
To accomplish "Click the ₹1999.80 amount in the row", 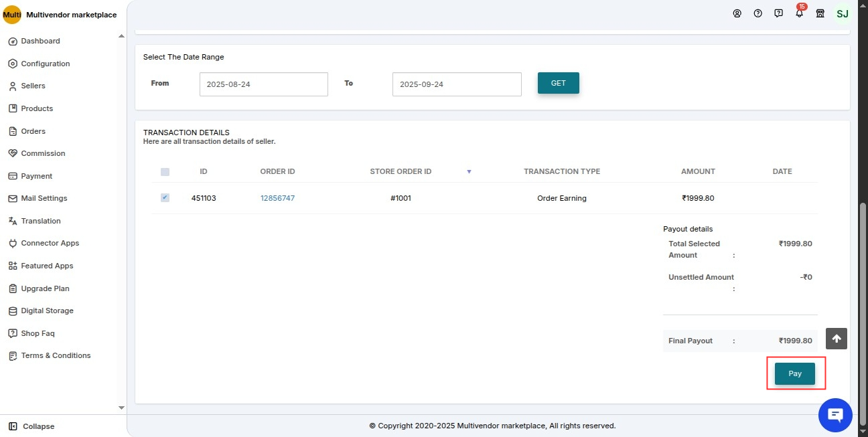I will coord(698,198).
